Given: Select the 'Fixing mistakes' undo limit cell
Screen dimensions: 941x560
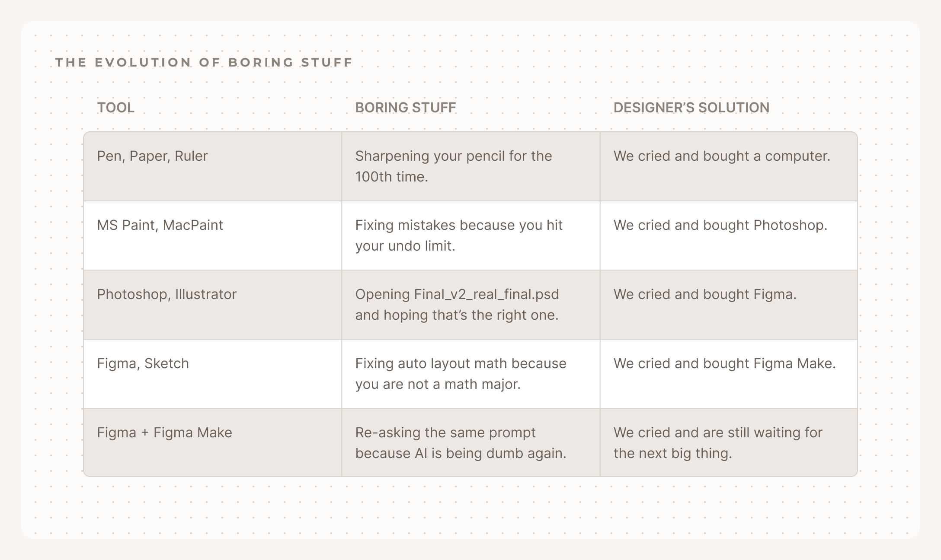Looking at the screenshot, I should (458, 235).
